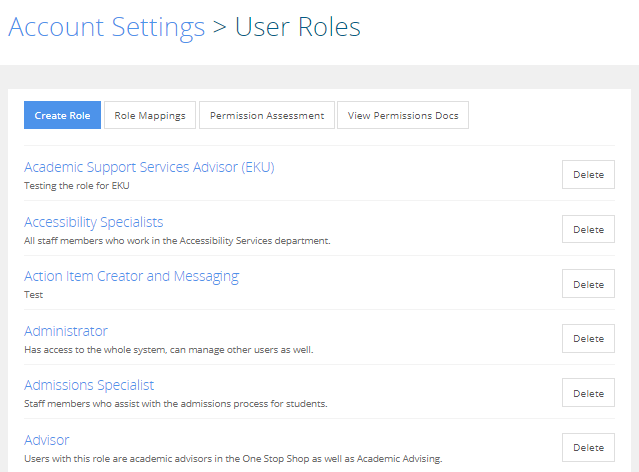View the Admissions Specialist role
The height and width of the screenshot is (472, 639).
[x=89, y=385]
